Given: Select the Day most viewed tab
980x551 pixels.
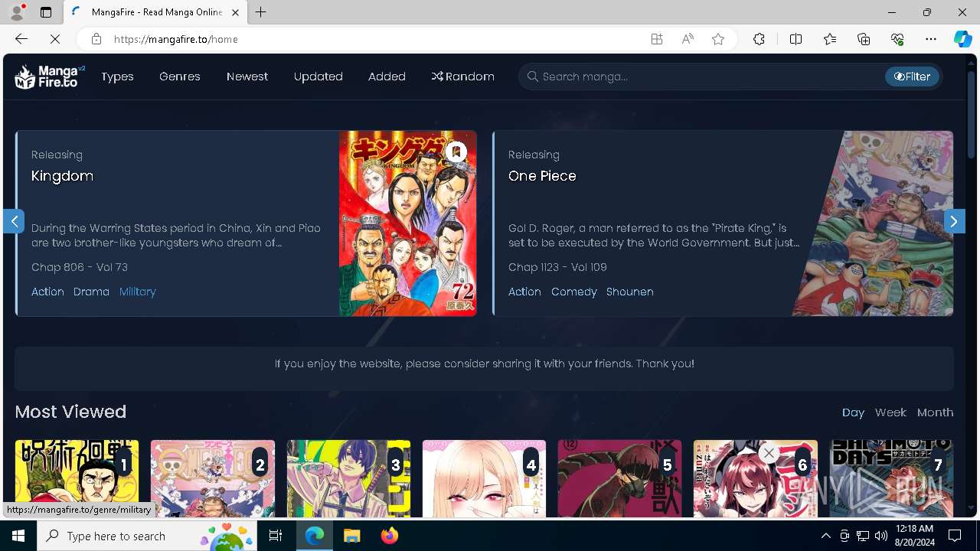Looking at the screenshot, I should [x=853, y=412].
